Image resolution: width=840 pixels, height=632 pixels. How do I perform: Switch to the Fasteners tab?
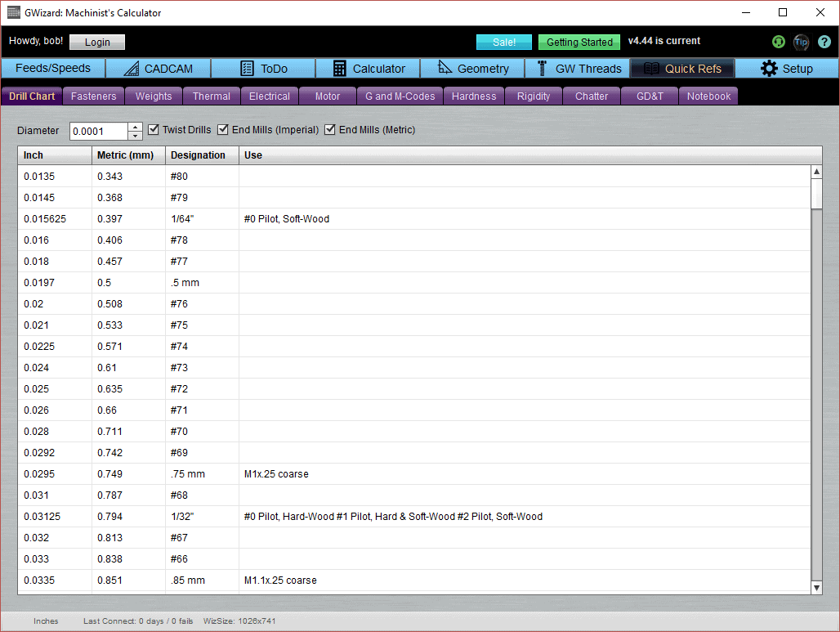click(x=93, y=96)
